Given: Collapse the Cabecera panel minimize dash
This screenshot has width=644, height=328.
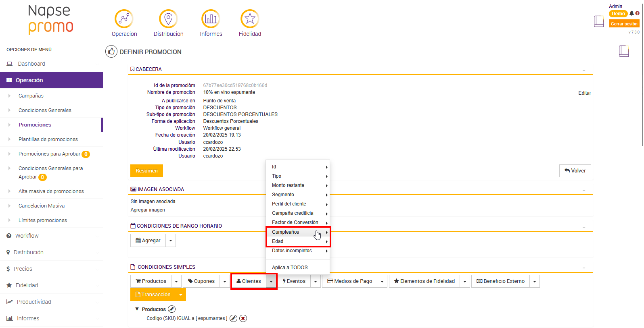Looking at the screenshot, I should (584, 71).
